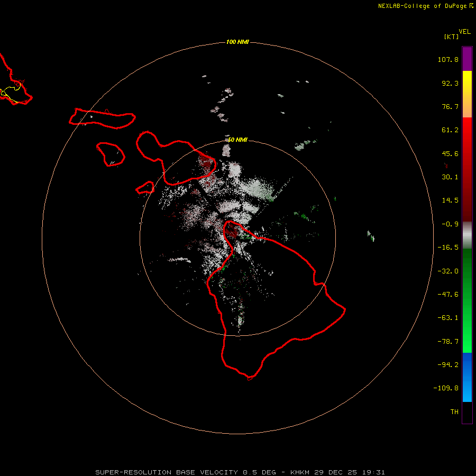Click the 50 NMI range ring label

pyautogui.click(x=237, y=140)
